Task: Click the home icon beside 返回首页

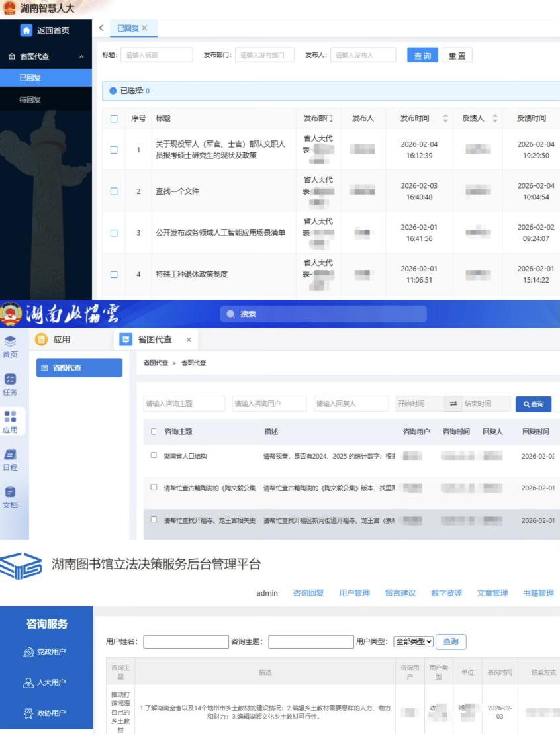Action: coord(26,30)
